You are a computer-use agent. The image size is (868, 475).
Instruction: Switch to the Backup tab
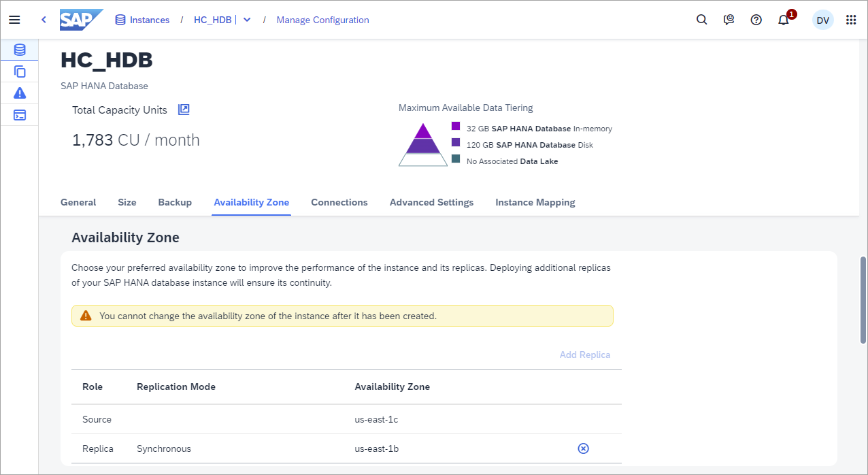(175, 202)
